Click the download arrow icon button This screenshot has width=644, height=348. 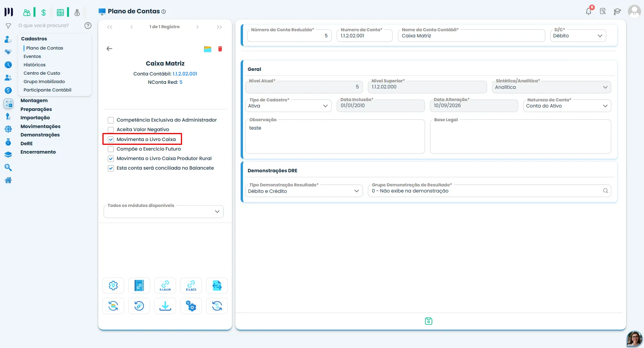(165, 306)
